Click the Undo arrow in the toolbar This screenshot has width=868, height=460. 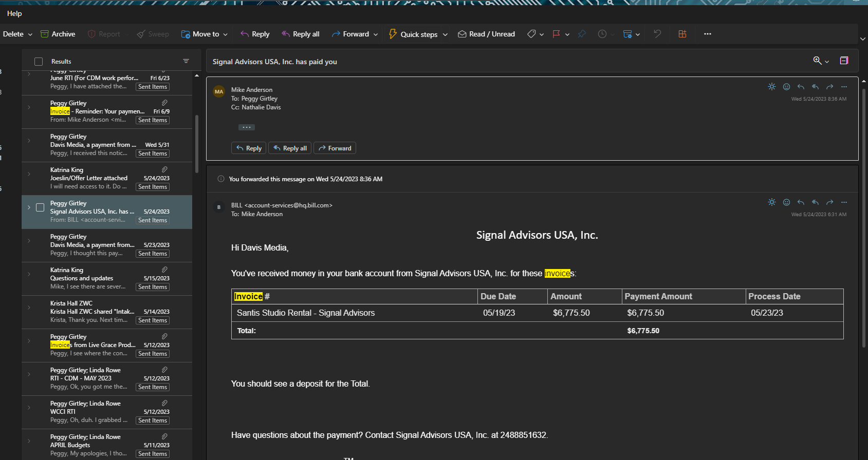(x=657, y=34)
